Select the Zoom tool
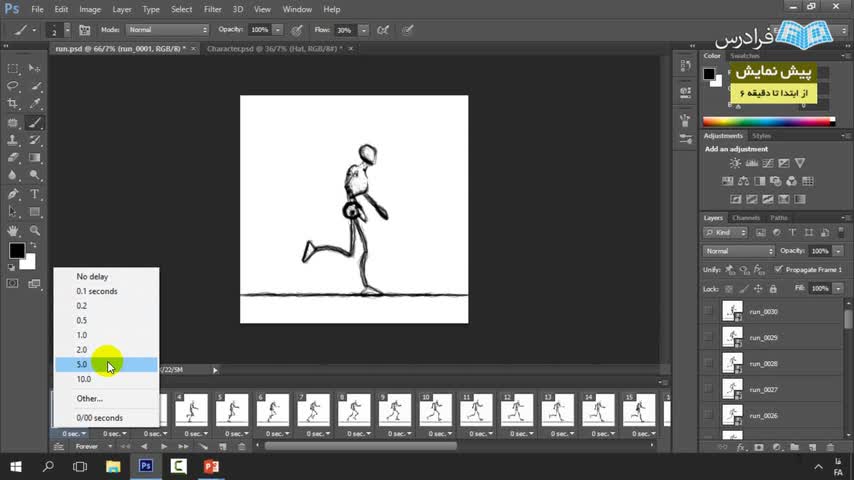Viewport: 854px width, 480px height. (x=34, y=230)
